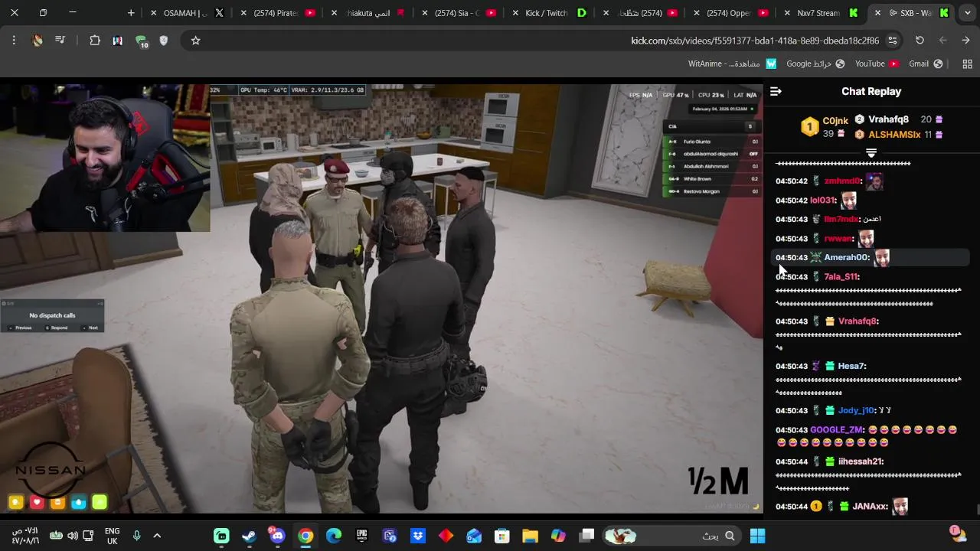Viewport: 980px width, 551px height.
Task: Click ALSHAMSIx in the leaderboard
Action: [894, 135]
